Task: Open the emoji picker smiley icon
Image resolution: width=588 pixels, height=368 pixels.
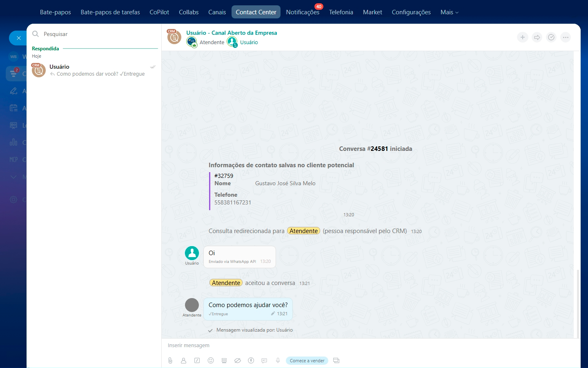Action: click(211, 361)
